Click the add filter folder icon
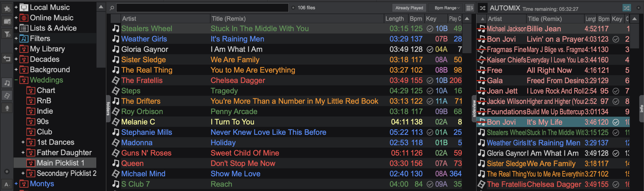Image resolution: width=644 pixels, height=191 pixels. pos(7,34)
